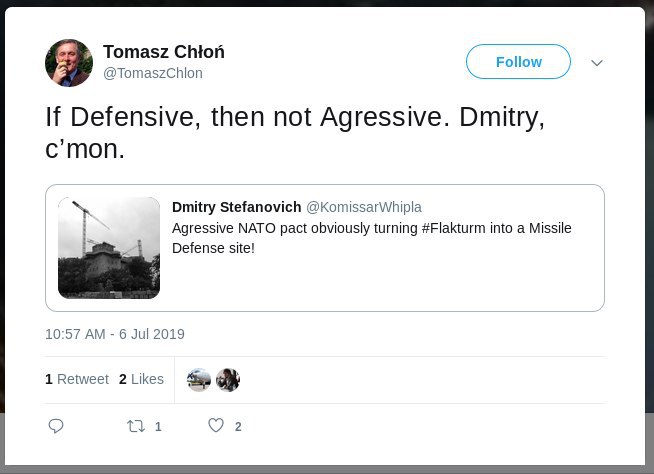This screenshot has height=474, width=654.
Task: Expand the tweet options chevron menu
Action: tap(597, 63)
